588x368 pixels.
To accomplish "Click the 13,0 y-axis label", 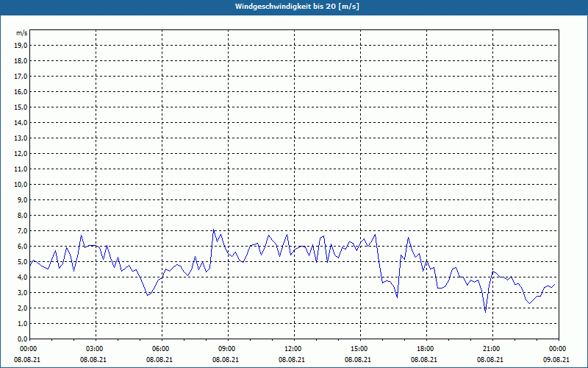I will (21, 138).
